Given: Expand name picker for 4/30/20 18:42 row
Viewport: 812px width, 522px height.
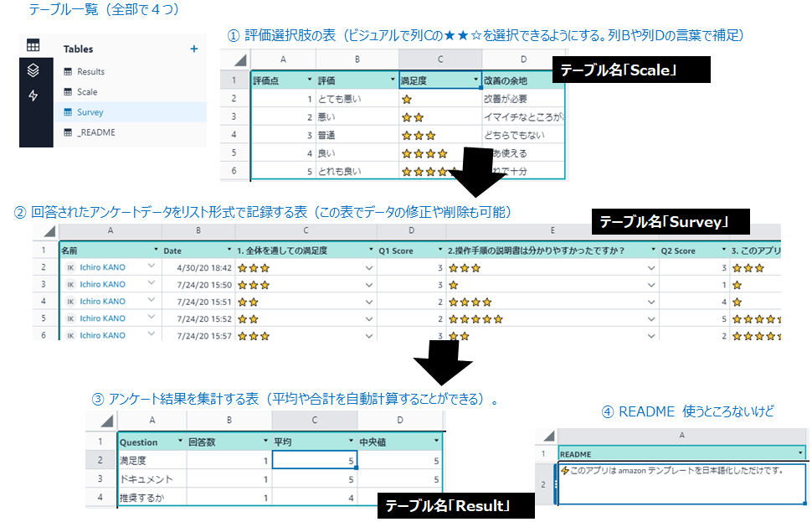Looking at the screenshot, I should click(152, 266).
